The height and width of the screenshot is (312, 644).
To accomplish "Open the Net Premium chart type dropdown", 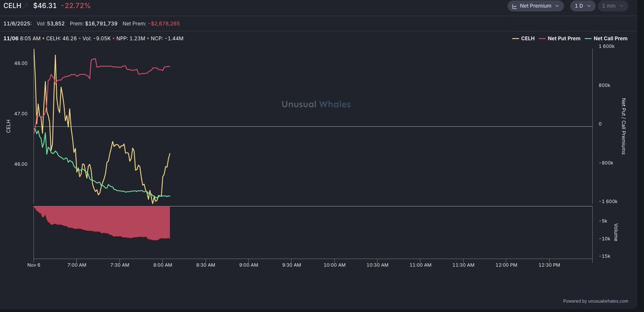I will pyautogui.click(x=536, y=6).
